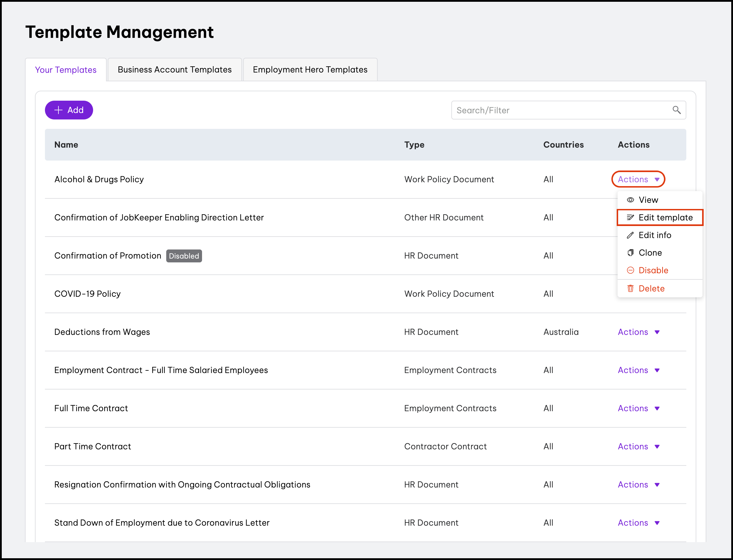Click the red trash Delete icon

coord(630,289)
